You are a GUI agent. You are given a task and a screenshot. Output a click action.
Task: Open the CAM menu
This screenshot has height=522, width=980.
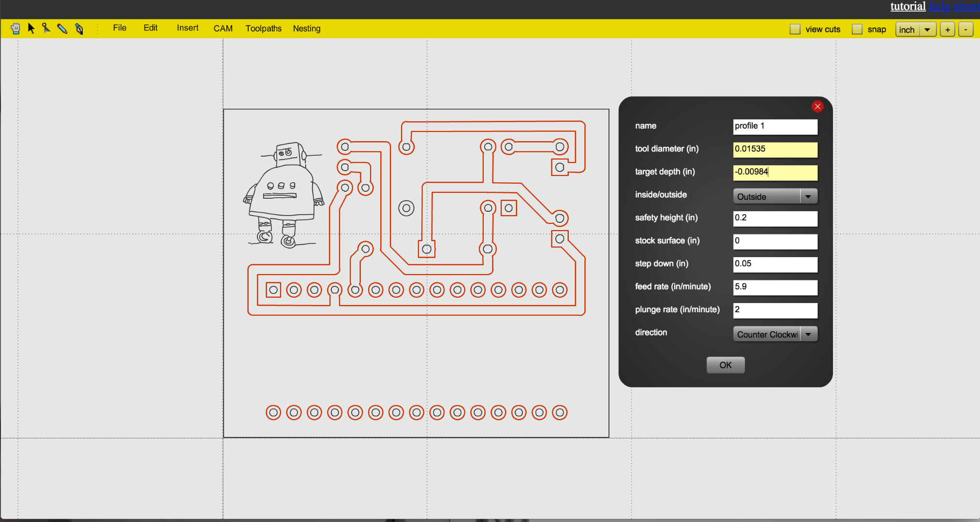point(223,29)
